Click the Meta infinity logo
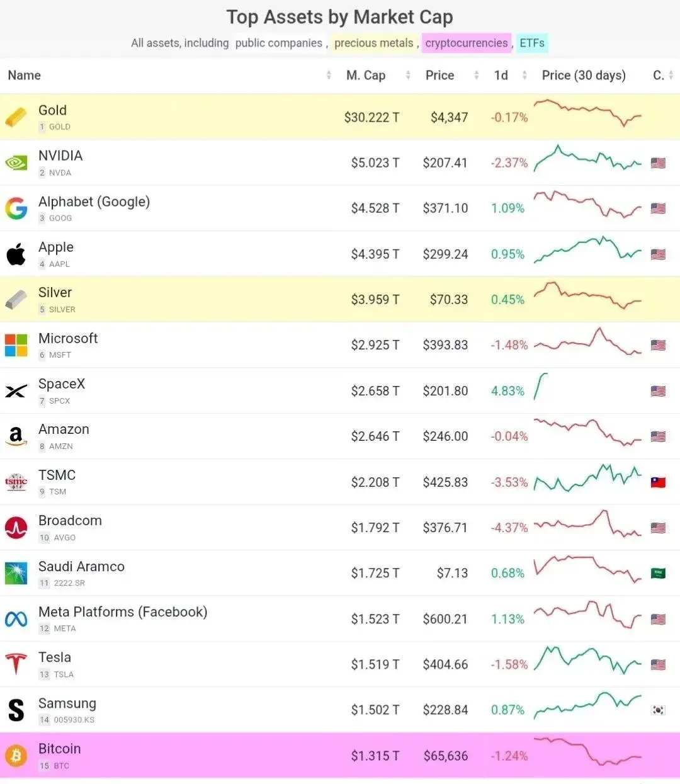The image size is (680, 784). (x=16, y=619)
